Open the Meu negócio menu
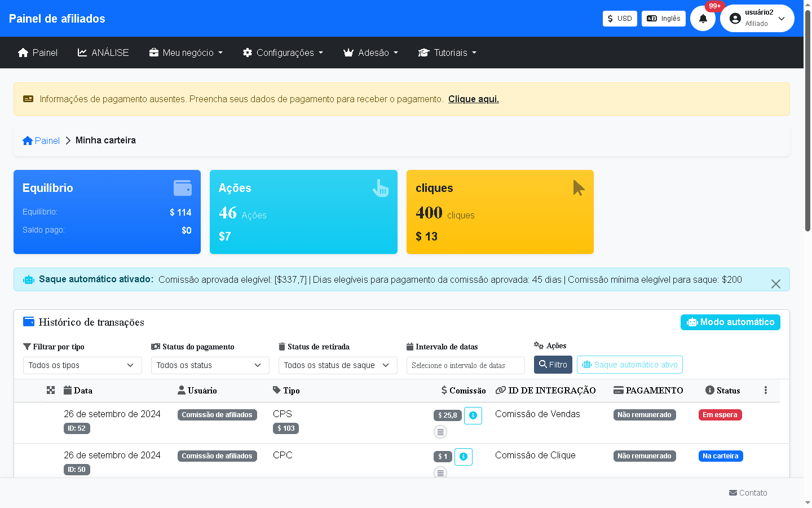Viewport: 812px width, 508px height. (186, 52)
